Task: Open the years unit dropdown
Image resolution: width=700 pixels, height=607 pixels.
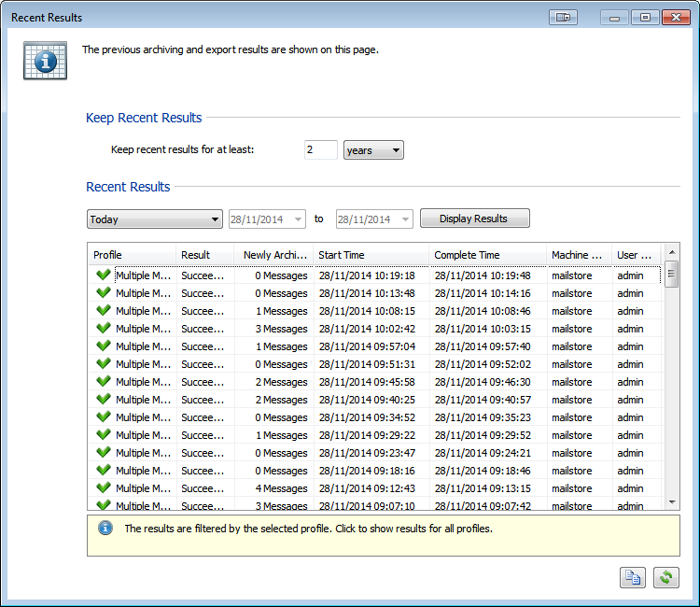Action: coord(373,150)
